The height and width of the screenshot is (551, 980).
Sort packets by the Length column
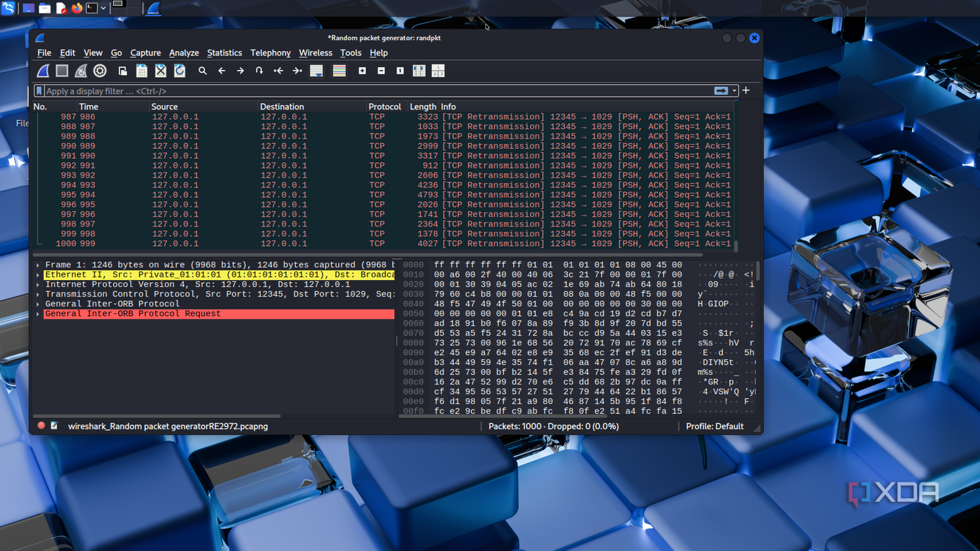423,106
